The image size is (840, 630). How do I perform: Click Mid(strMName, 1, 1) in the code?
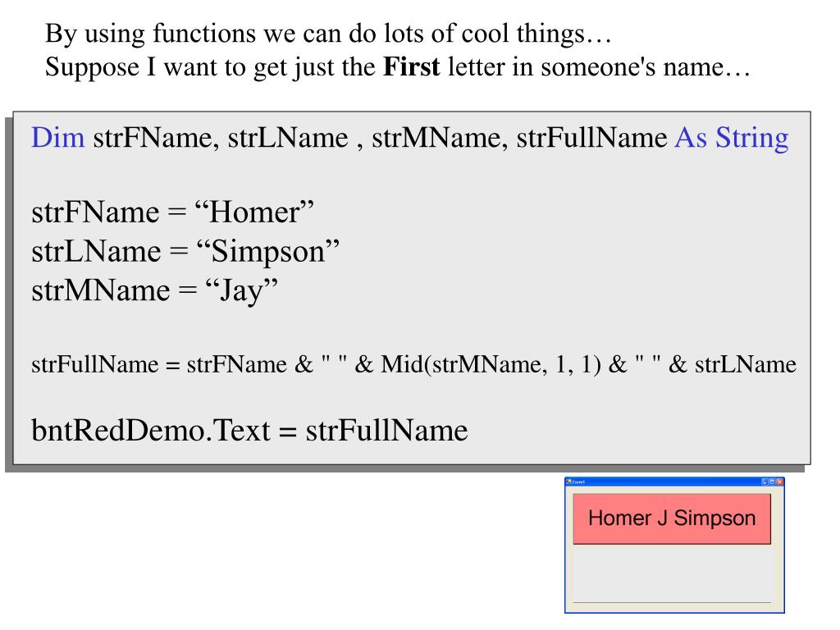point(491,365)
